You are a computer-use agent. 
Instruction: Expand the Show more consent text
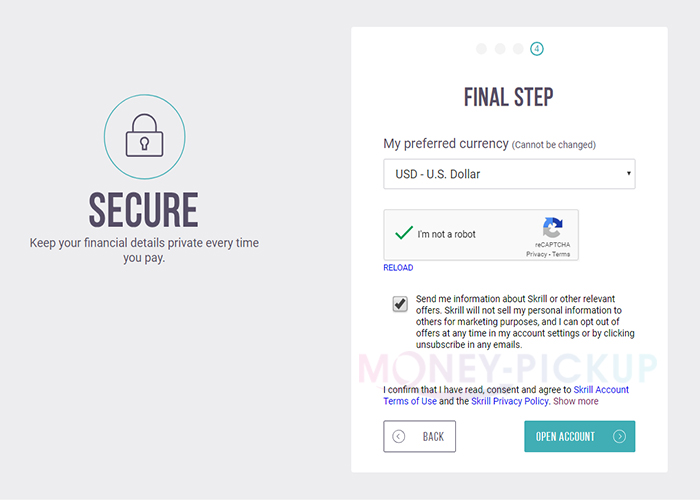click(576, 401)
